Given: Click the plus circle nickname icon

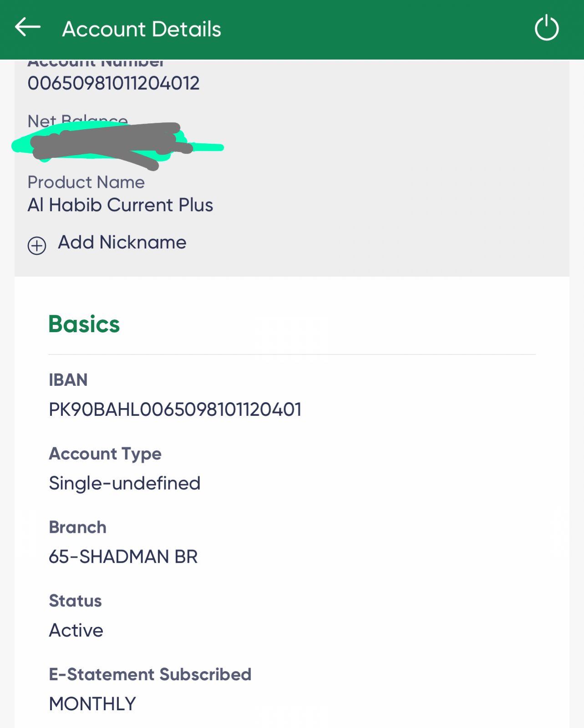Looking at the screenshot, I should click(x=37, y=246).
